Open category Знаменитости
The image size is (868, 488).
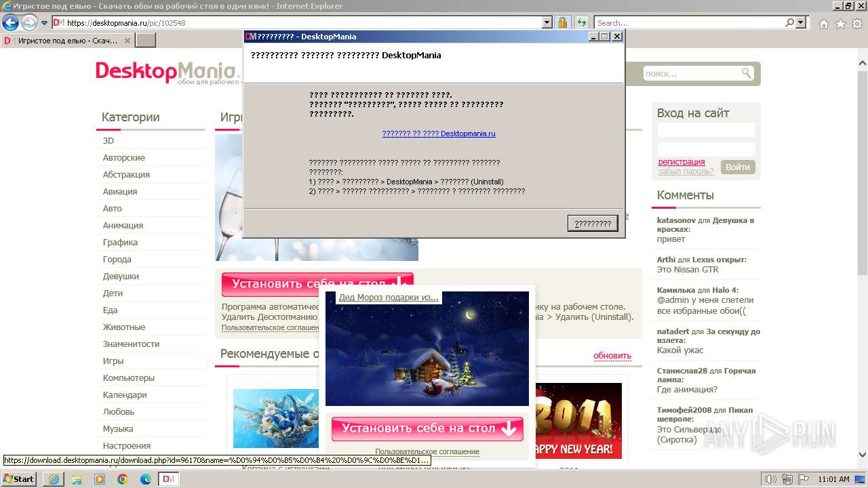pos(131,344)
